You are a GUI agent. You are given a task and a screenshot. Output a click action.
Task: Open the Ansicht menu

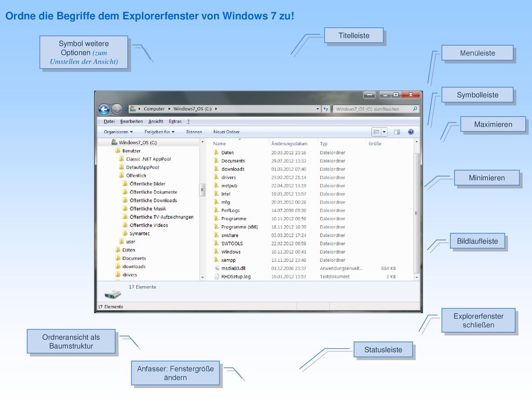[156, 122]
